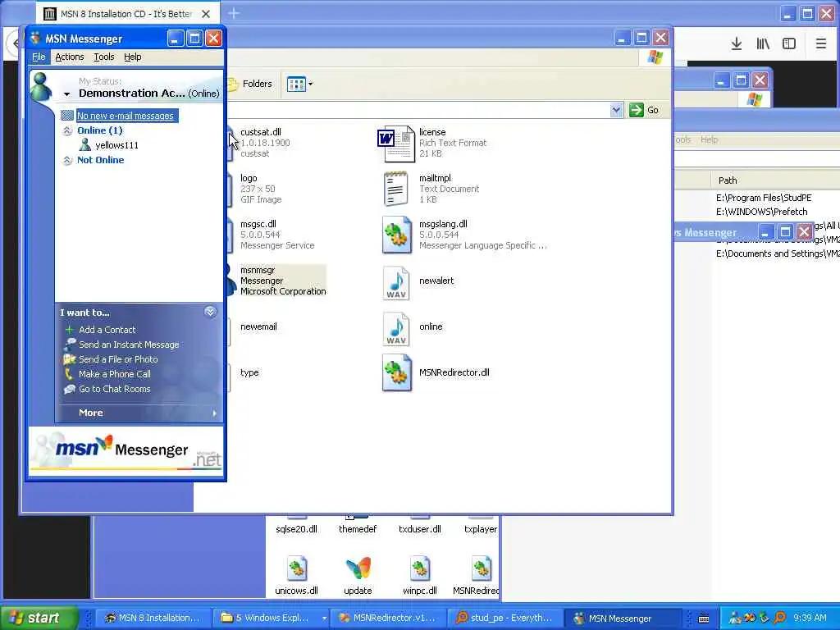Open the browser downloads icon
This screenshot has height=630, width=840.
click(x=737, y=44)
